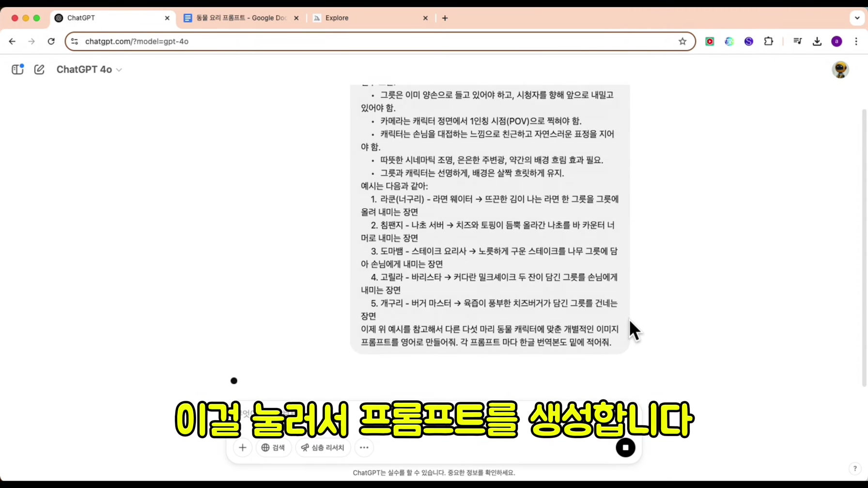The height and width of the screenshot is (488, 868).
Task: Open the teal-purple round extension icon
Action: click(729, 41)
